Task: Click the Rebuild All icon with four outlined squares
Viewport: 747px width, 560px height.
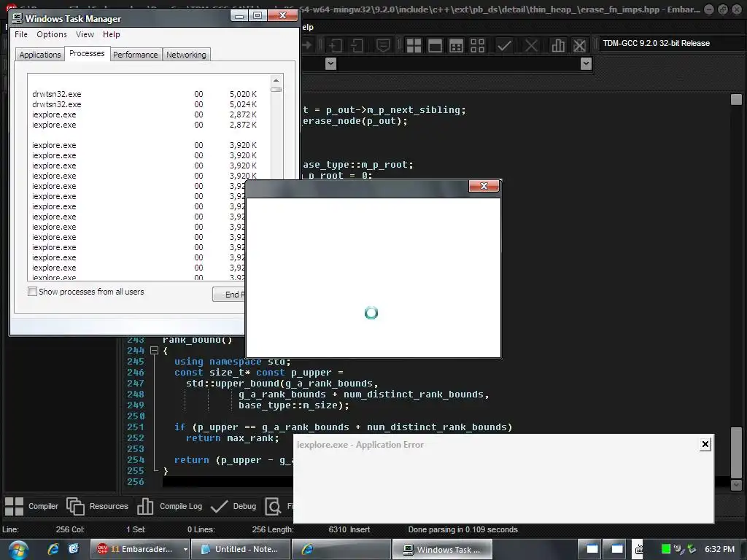Action: (477, 46)
